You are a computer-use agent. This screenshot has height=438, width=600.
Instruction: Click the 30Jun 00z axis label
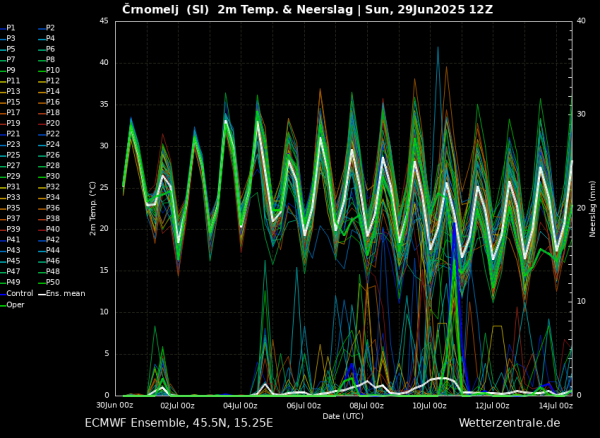tap(114, 406)
